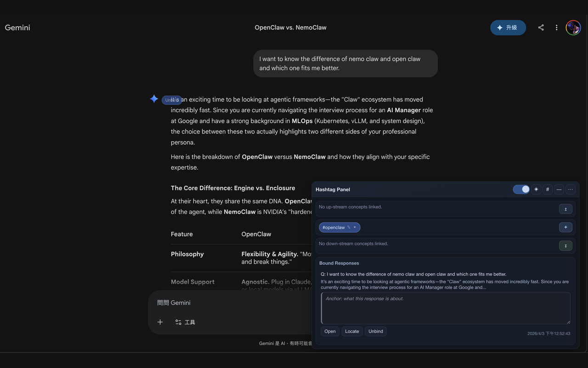Viewport: 588px width, 368px height.
Task: Click the up-stream link arrow icon
Action: point(565,208)
